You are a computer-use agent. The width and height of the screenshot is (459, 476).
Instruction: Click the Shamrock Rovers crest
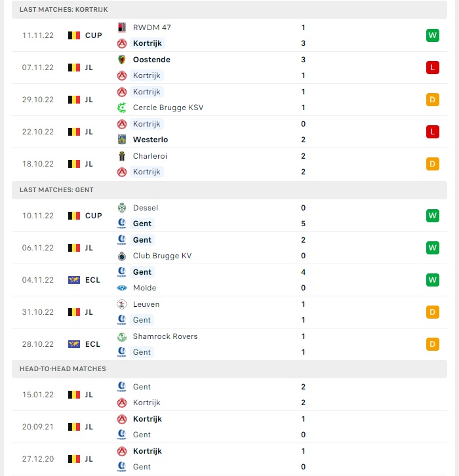point(122,336)
